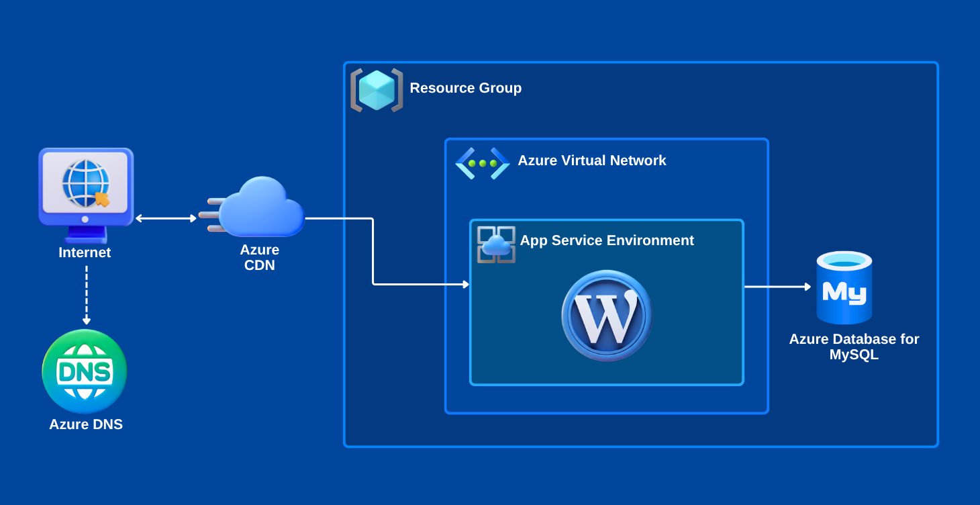Click the arrowhead entering App Service Environment
The width and height of the screenshot is (980, 505).
(x=465, y=285)
